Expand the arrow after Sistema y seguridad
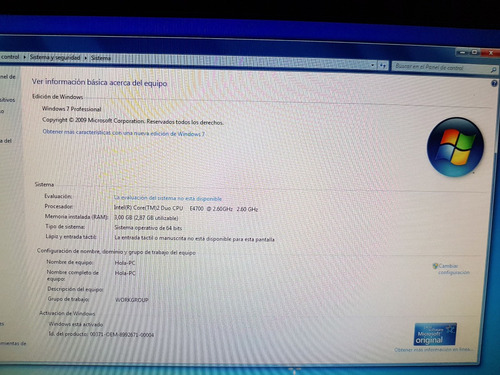Image resolution: width=500 pixels, height=375 pixels. (86, 58)
